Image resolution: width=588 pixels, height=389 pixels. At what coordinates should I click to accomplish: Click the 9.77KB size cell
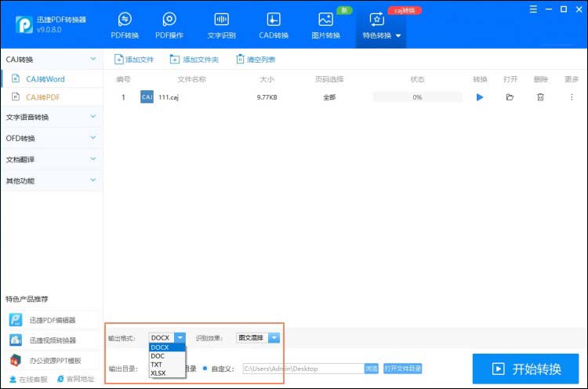267,97
